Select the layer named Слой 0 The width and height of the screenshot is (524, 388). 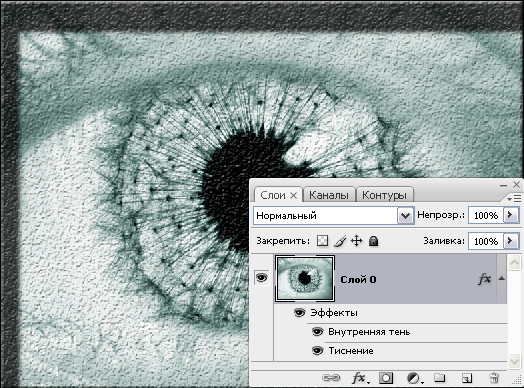click(x=358, y=279)
